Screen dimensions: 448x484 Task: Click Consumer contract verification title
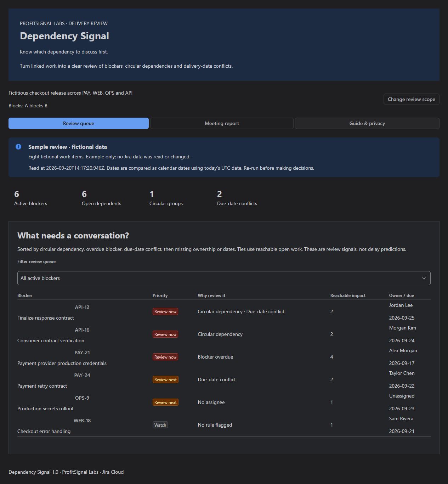[x=51, y=341]
